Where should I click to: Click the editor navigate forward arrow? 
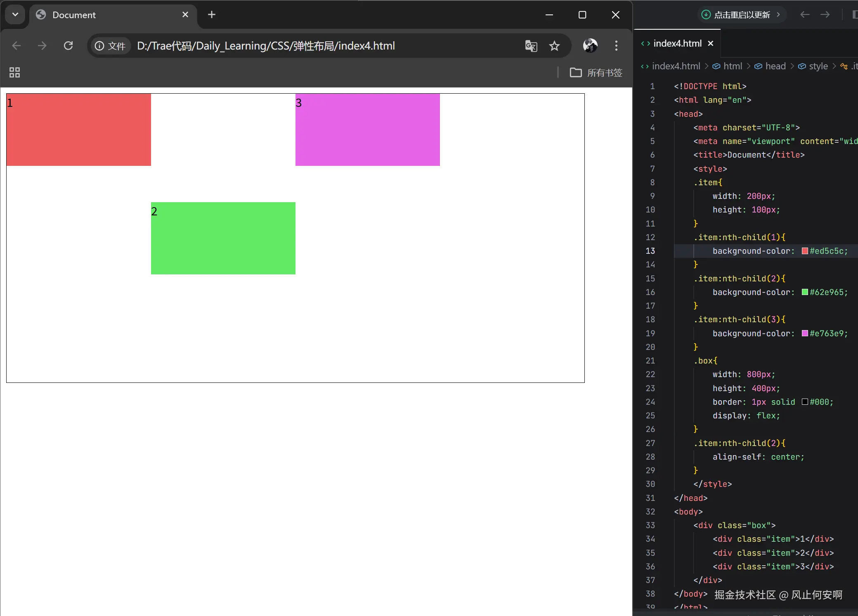(x=825, y=15)
